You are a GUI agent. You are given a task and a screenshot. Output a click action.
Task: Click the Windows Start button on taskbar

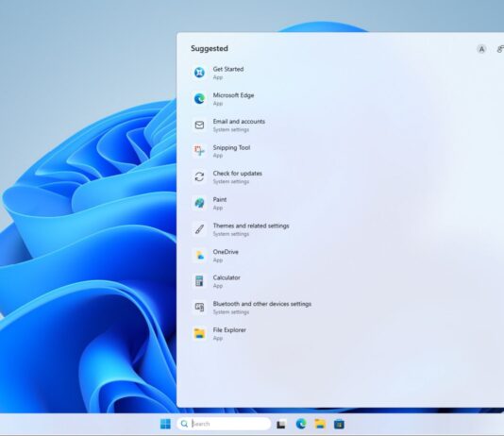(x=165, y=424)
